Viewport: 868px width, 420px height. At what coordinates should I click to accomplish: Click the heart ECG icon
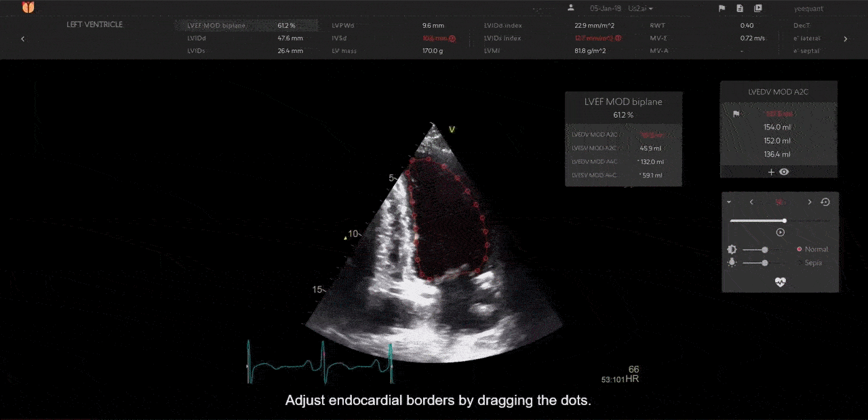click(780, 282)
